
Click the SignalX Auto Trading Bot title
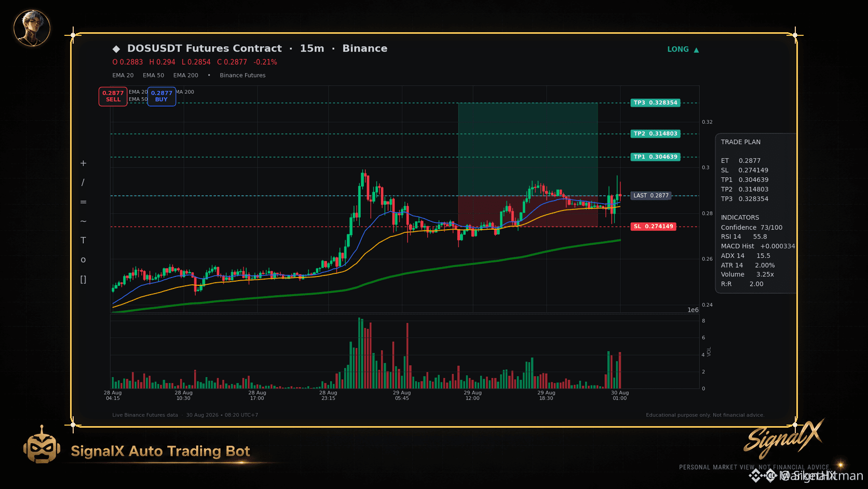(x=160, y=451)
